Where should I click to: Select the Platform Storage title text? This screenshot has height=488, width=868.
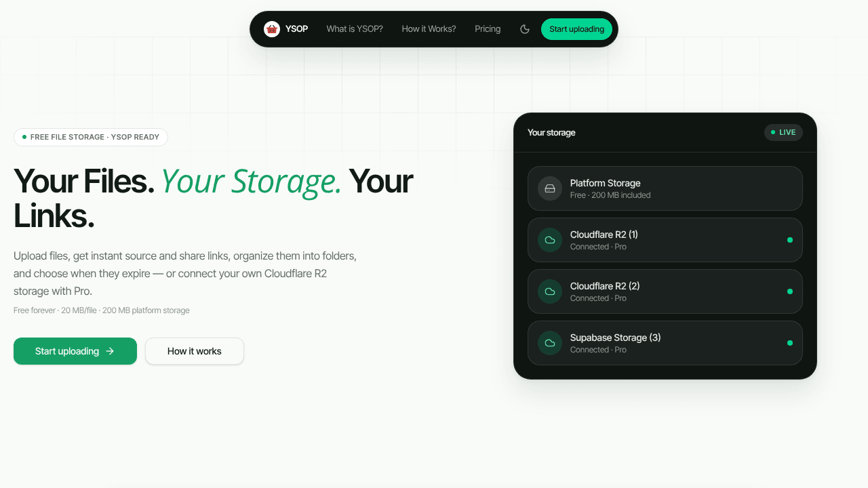coord(605,183)
